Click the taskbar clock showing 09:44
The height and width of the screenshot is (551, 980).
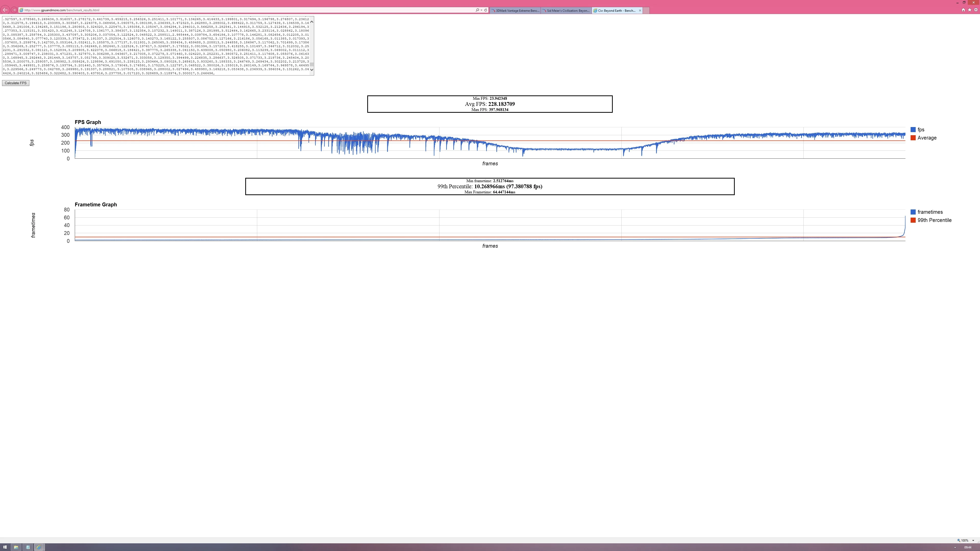point(968,548)
